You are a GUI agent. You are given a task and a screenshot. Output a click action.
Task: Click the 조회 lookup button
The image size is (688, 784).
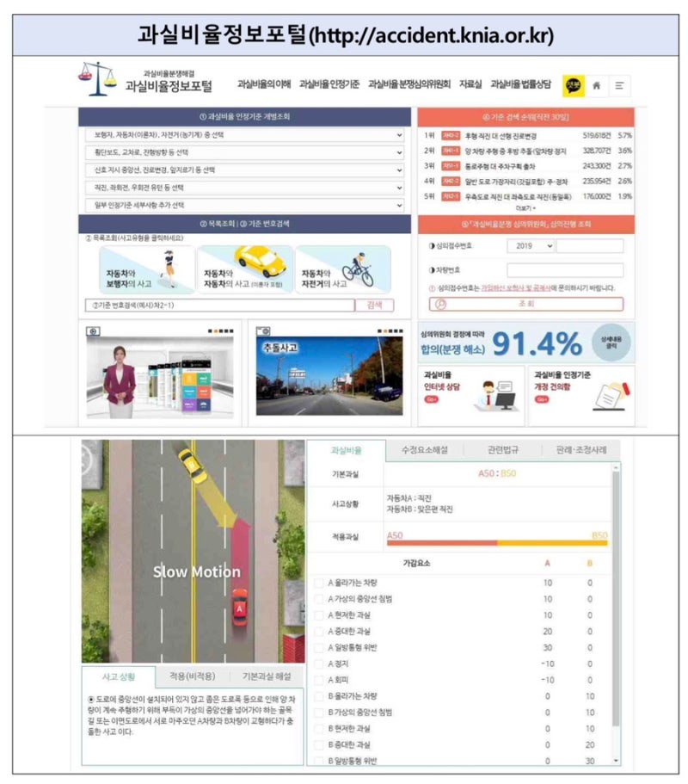click(526, 304)
